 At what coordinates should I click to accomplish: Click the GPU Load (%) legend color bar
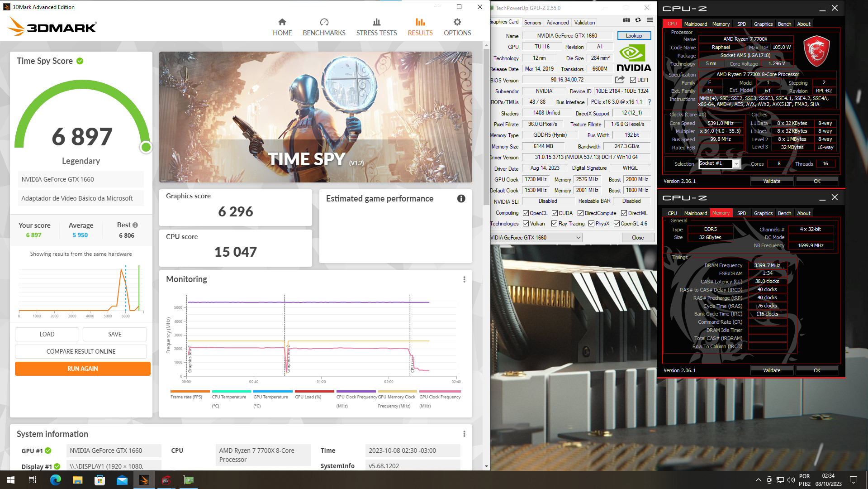point(314,391)
